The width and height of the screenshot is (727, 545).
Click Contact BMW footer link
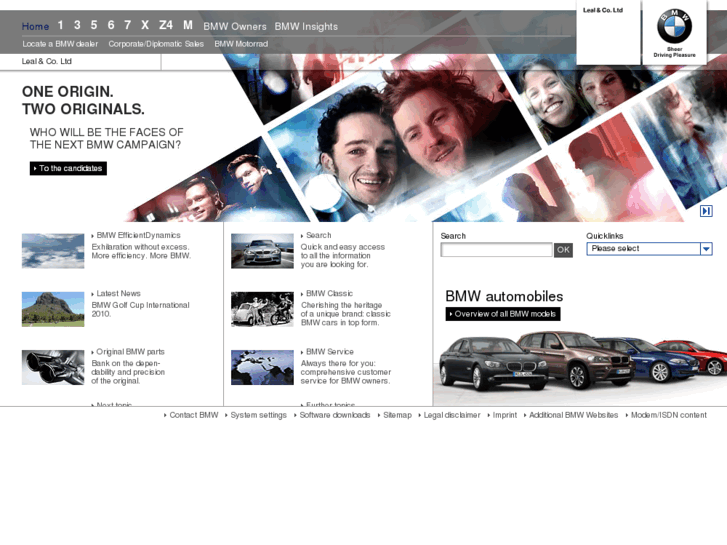pyautogui.click(x=194, y=415)
